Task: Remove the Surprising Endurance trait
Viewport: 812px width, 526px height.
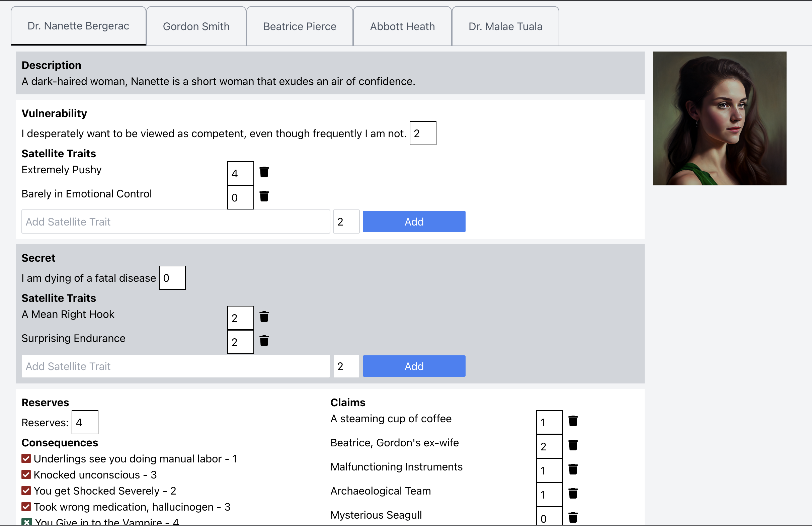Action: point(264,341)
